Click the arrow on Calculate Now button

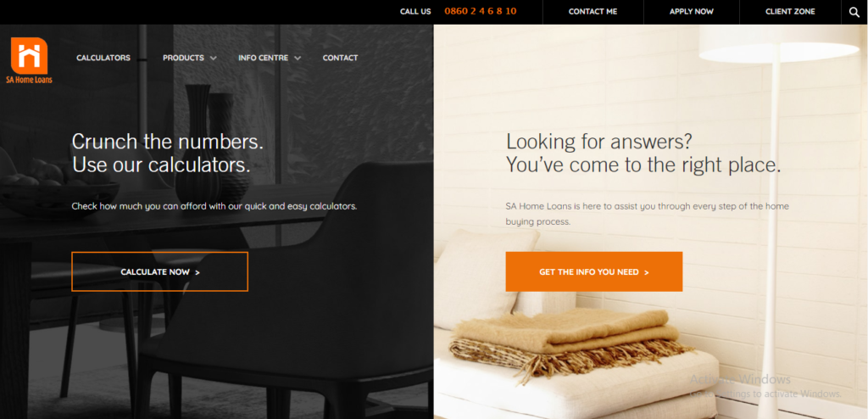point(198,272)
